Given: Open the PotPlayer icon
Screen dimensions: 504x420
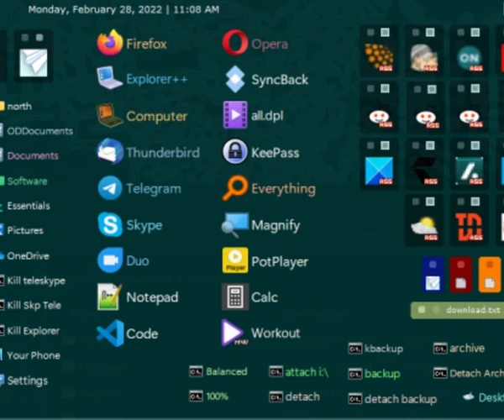Looking at the screenshot, I should (x=235, y=260).
